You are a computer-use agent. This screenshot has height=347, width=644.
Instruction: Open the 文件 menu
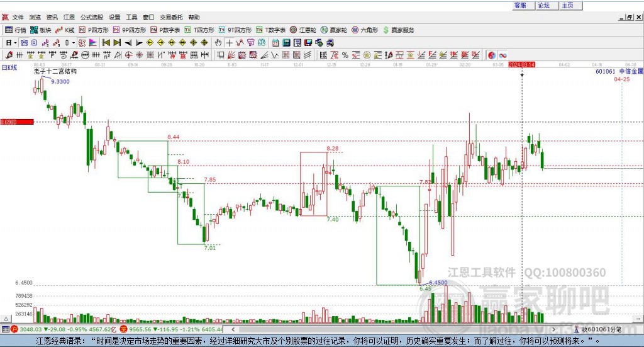(x=18, y=17)
